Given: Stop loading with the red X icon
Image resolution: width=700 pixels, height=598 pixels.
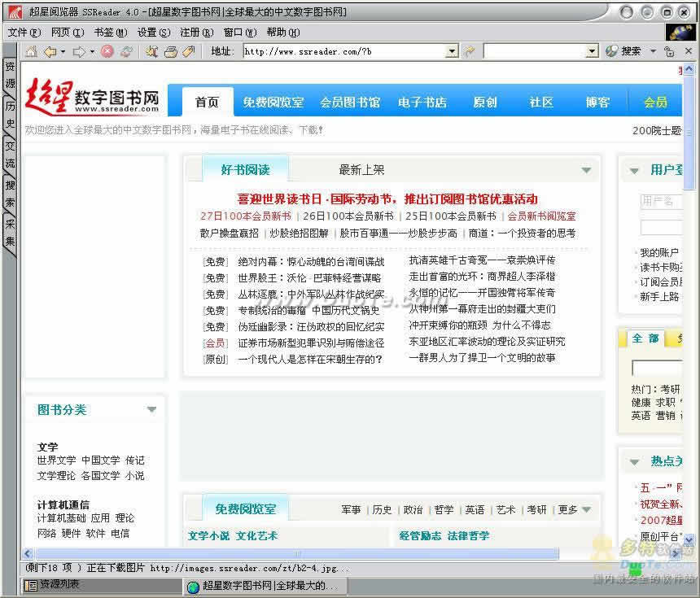Looking at the screenshot, I should 107,52.
